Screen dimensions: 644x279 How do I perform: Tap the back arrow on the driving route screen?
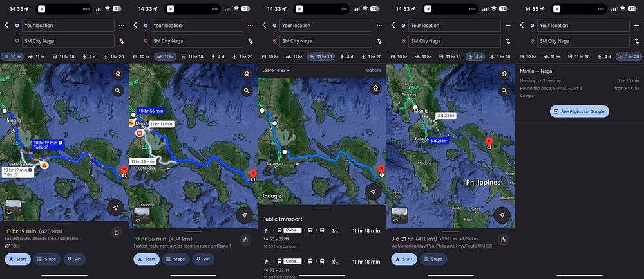[6, 26]
